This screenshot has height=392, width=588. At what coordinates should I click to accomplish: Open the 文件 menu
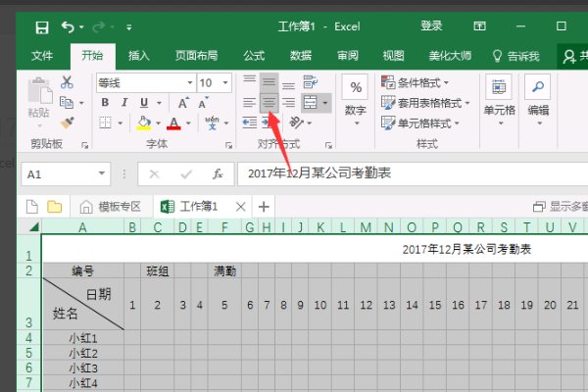42,56
